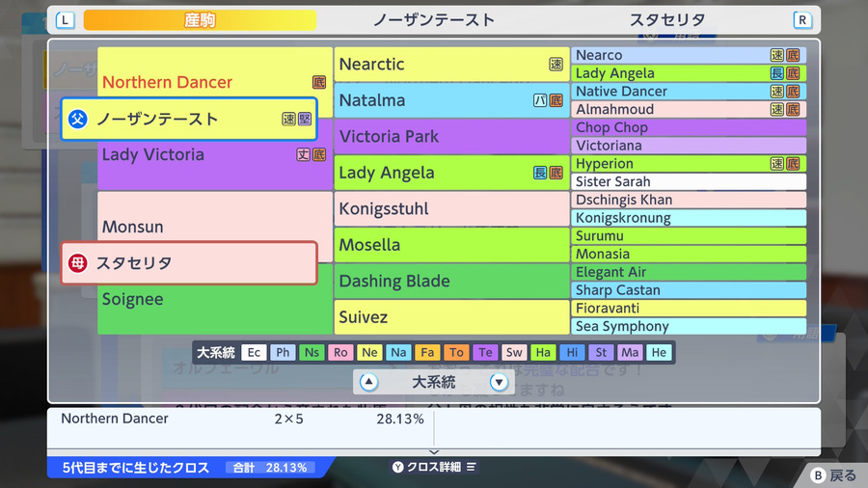Select the Sw lineage swatch
The height and width of the screenshot is (488, 868).
(x=514, y=352)
